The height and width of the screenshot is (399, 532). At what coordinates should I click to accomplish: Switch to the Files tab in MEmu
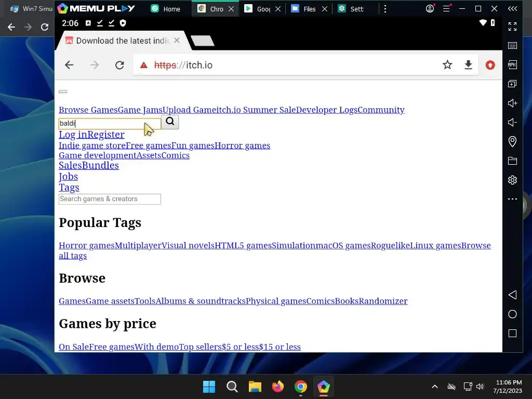tap(304, 9)
